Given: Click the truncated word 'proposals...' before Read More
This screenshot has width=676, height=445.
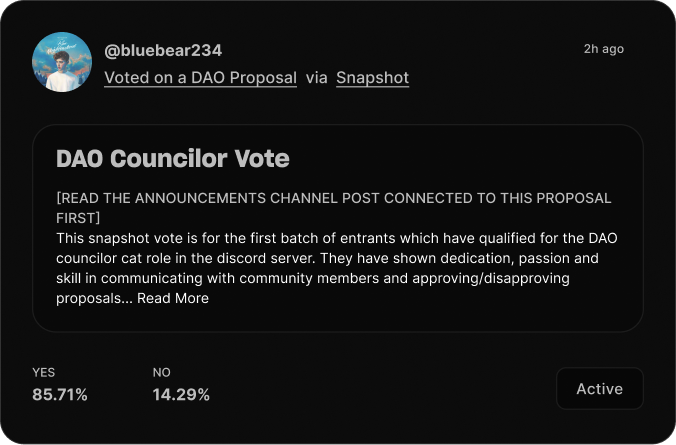Looking at the screenshot, I should point(94,298).
